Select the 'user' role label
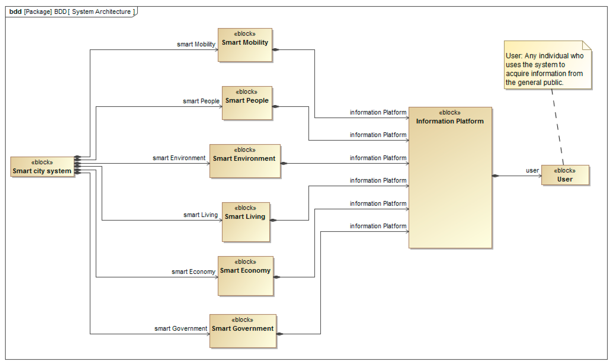Viewport: 612px width, 364px height. [x=532, y=170]
